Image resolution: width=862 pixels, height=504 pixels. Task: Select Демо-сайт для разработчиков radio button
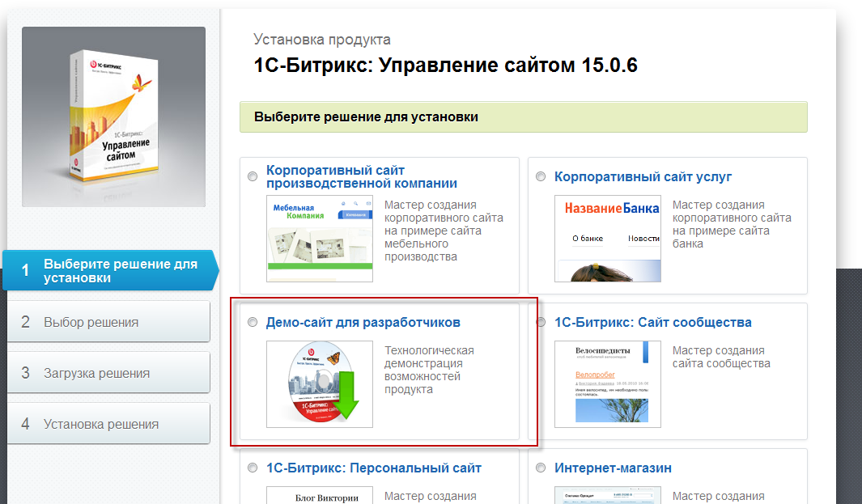(x=253, y=322)
